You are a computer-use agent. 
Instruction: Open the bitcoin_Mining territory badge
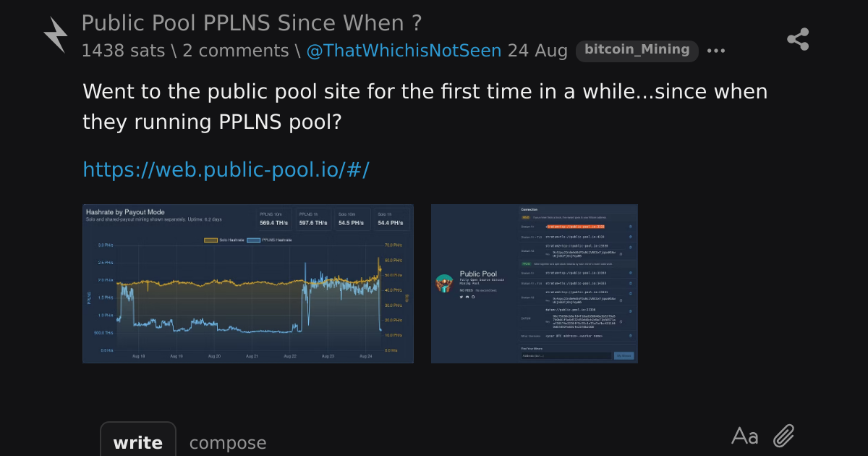(x=637, y=50)
